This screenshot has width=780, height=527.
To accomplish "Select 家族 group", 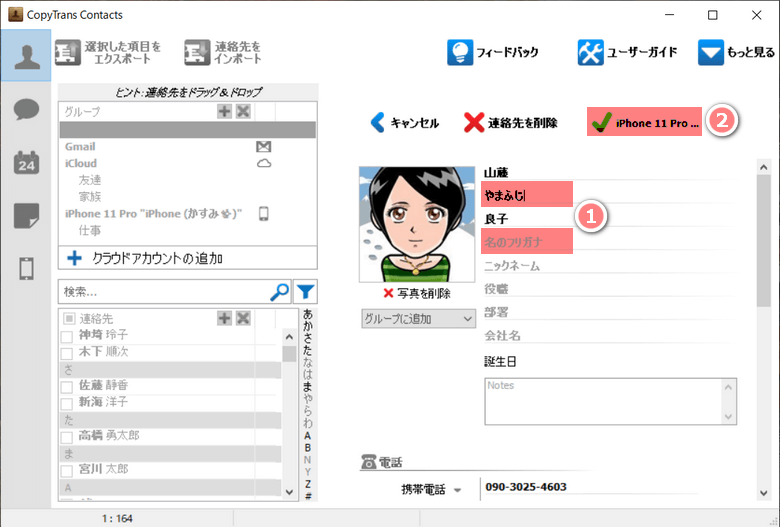I will click(90, 197).
